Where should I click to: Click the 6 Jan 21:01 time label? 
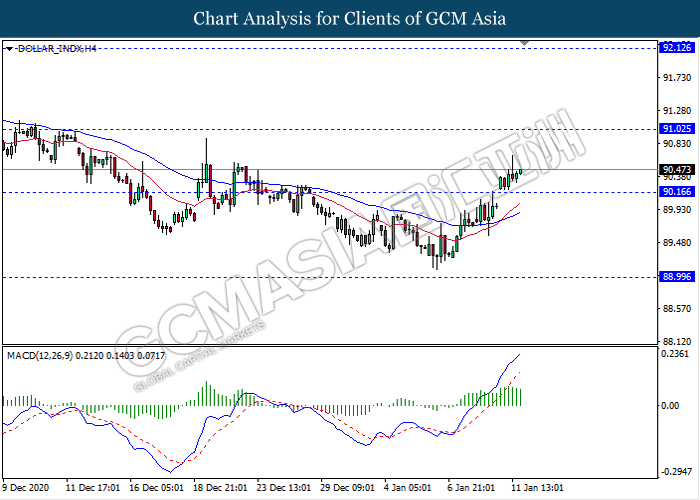[x=470, y=487]
